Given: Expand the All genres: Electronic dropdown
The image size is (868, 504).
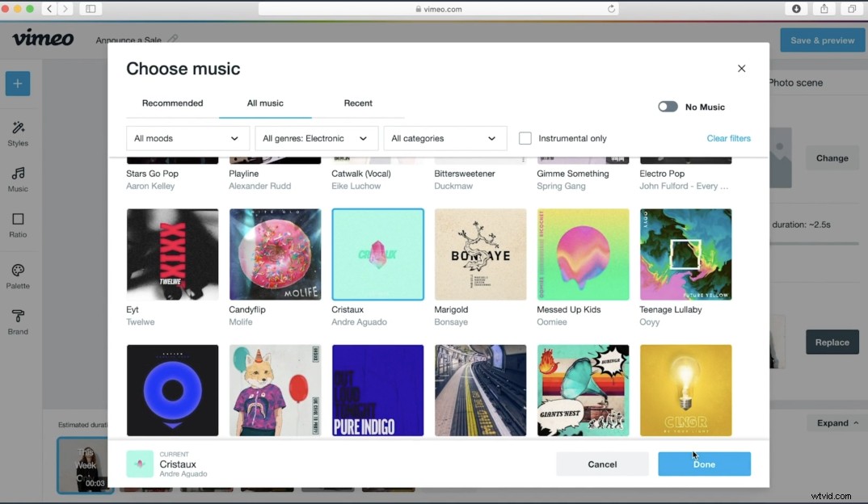Looking at the screenshot, I should tap(316, 138).
